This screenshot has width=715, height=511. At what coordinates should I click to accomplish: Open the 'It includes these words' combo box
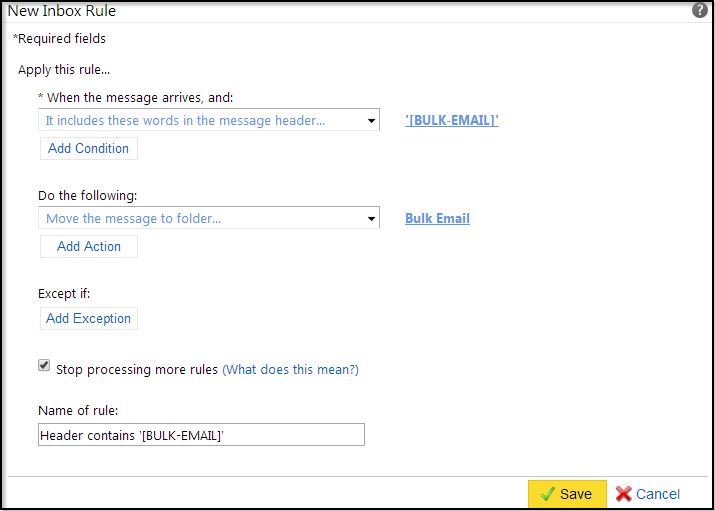(x=200, y=121)
